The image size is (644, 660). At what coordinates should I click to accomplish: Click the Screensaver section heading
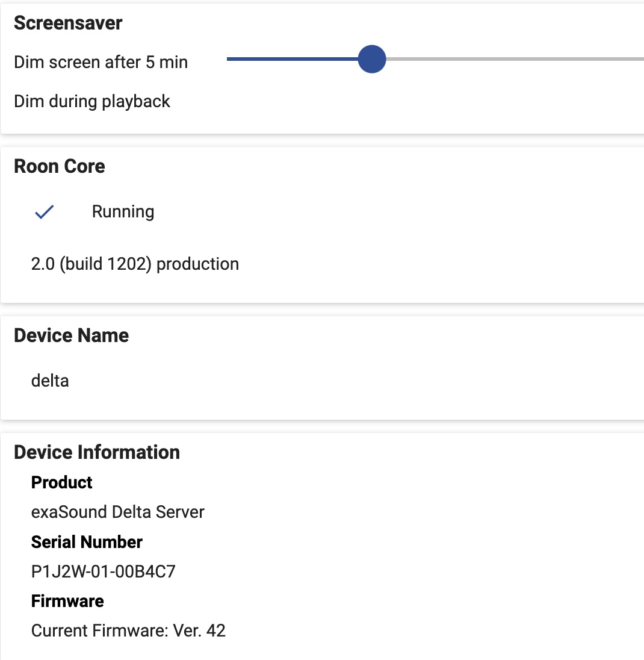(68, 23)
